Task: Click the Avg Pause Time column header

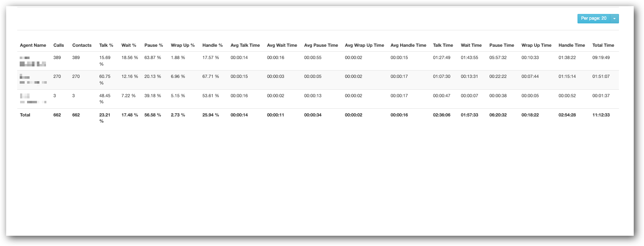Action: (x=321, y=46)
